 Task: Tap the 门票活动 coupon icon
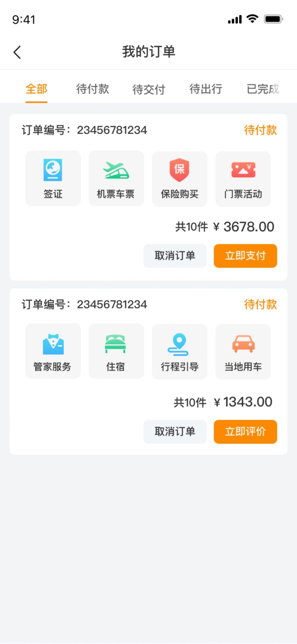[243, 170]
